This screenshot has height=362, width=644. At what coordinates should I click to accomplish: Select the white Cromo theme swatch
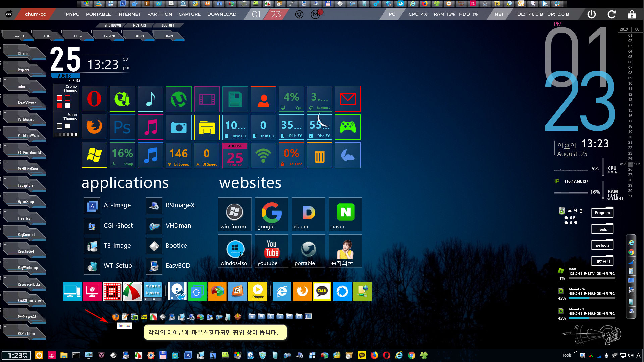pyautogui.click(x=67, y=105)
